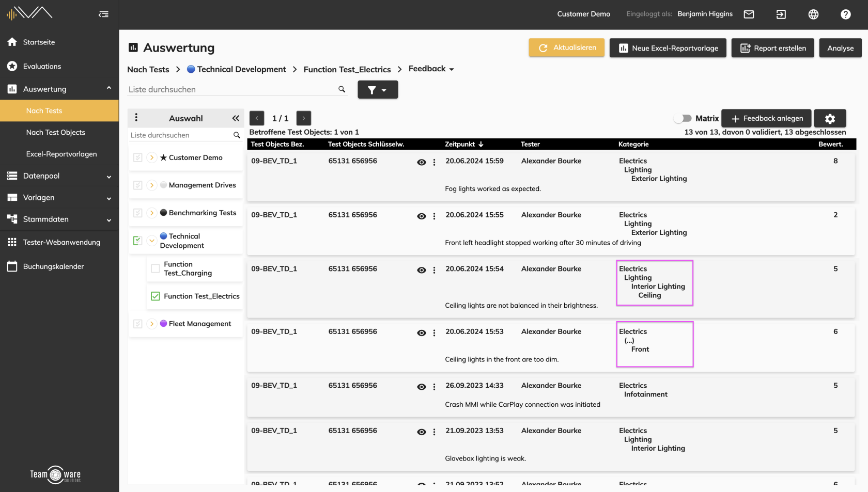
Task: Click the Analyse button
Action: (840, 48)
